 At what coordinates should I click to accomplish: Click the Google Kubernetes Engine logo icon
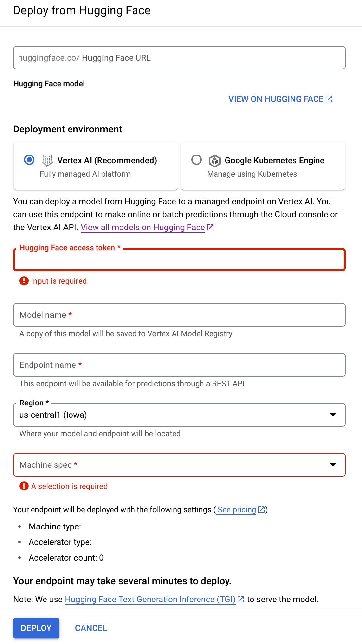[215, 161]
